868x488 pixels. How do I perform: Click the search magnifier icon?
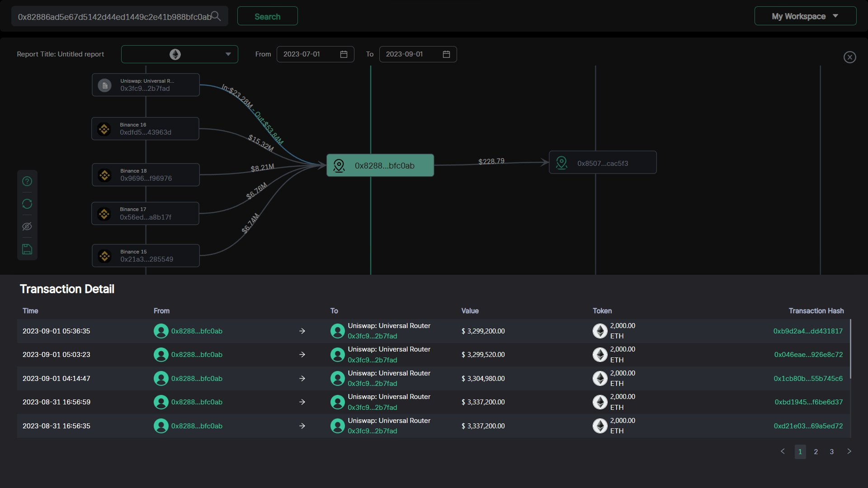[x=216, y=16]
